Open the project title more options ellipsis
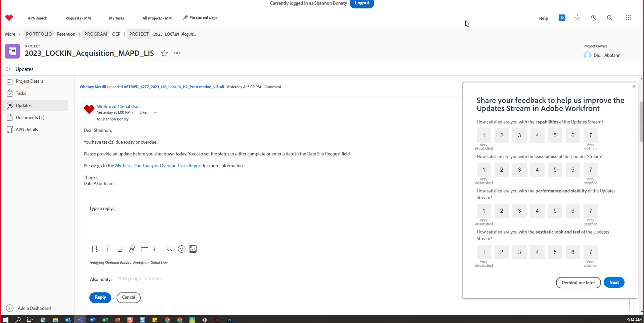The image size is (644, 323). [x=177, y=53]
